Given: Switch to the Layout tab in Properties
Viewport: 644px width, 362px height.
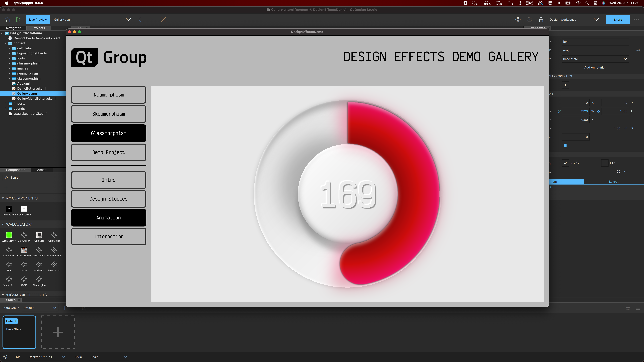Looking at the screenshot, I should [614, 182].
